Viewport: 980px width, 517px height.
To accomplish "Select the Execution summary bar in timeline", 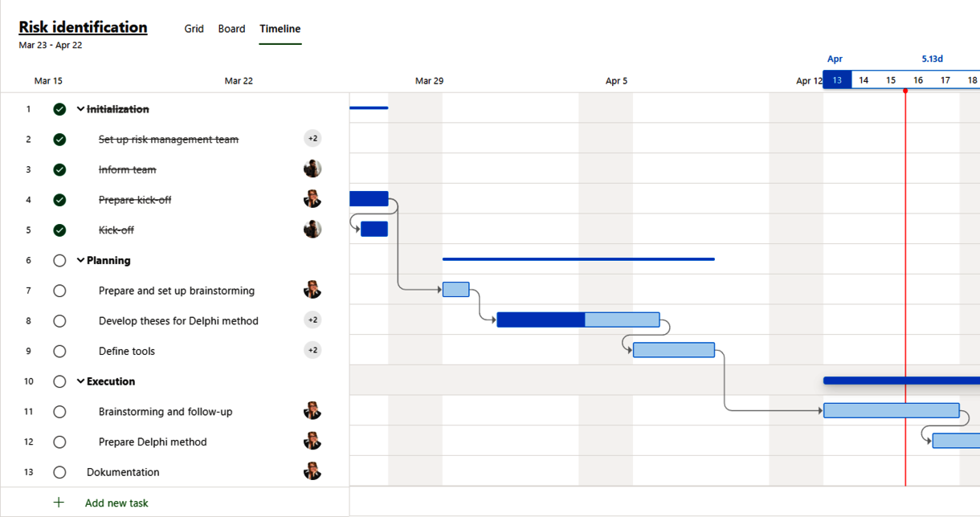I will click(901, 381).
